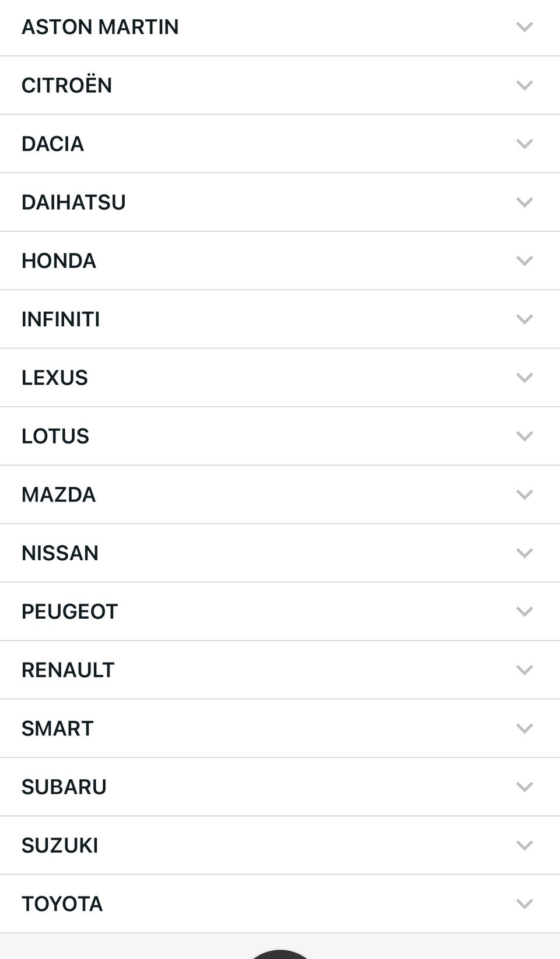Tap the HONDA brand text
560x959 pixels.
[x=59, y=260]
